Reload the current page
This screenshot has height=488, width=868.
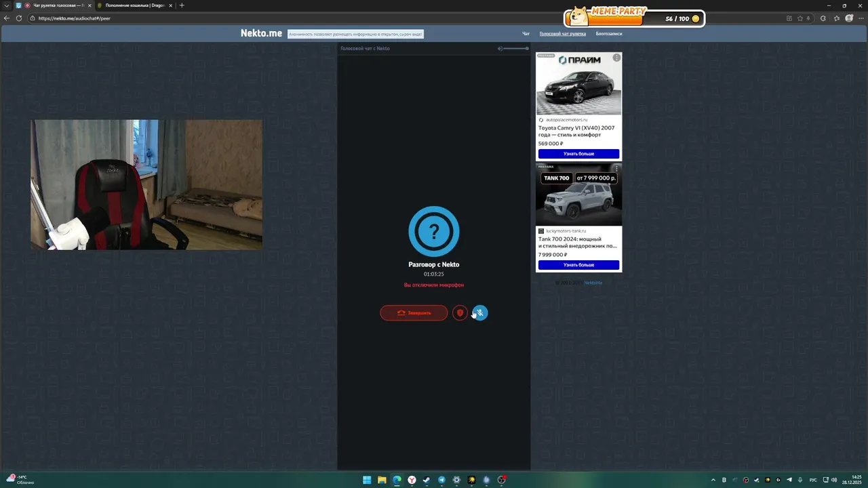pyautogui.click(x=19, y=18)
